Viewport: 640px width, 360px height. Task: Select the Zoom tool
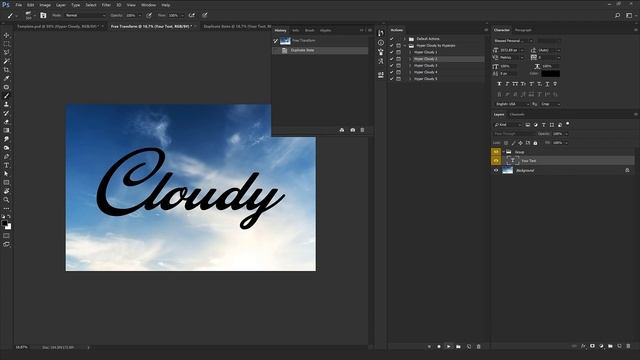coord(6,200)
